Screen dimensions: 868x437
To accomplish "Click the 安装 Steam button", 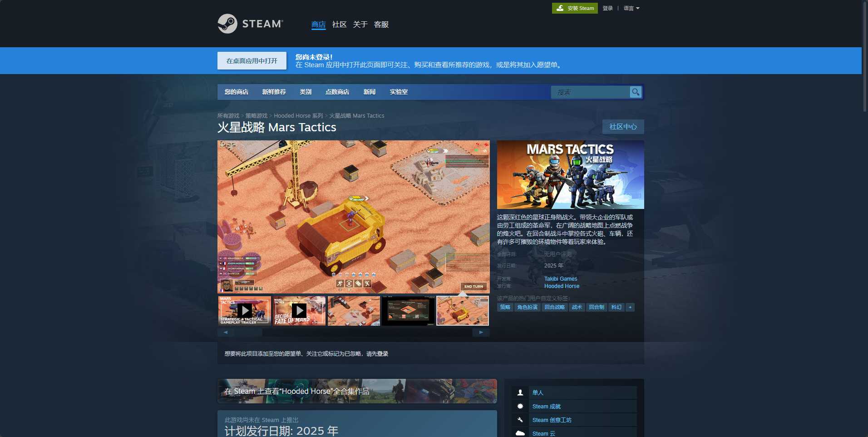I will tap(575, 8).
